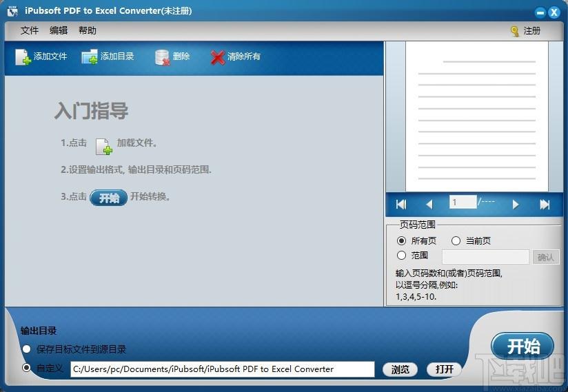The height and width of the screenshot is (392, 568).
Task: Choose 保存目标文件到源目录 radio option
Action: [x=26, y=349]
